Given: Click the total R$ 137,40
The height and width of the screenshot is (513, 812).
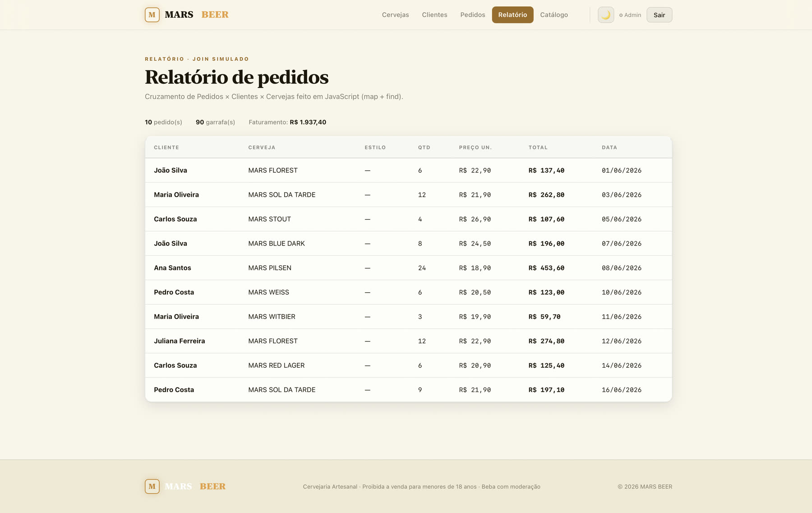Looking at the screenshot, I should [547, 171].
